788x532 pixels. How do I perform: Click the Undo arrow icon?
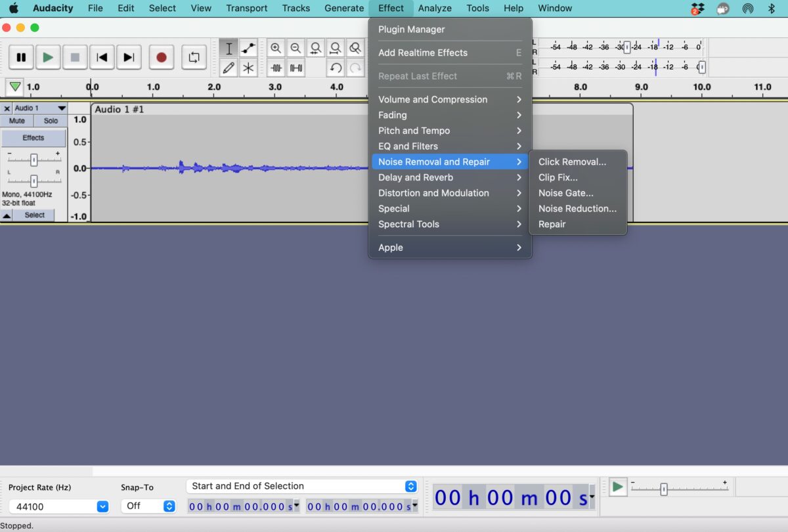pos(336,67)
